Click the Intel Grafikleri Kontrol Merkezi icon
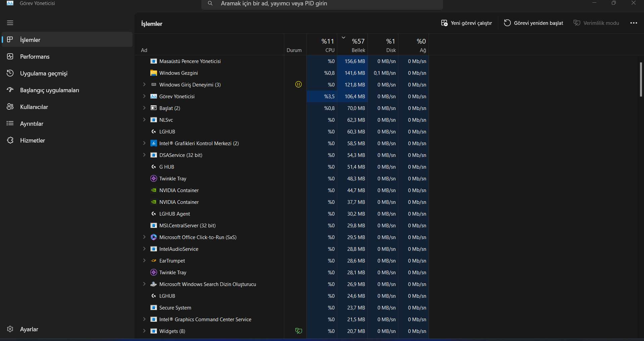Screen dimensions: 644x341 point(154,143)
